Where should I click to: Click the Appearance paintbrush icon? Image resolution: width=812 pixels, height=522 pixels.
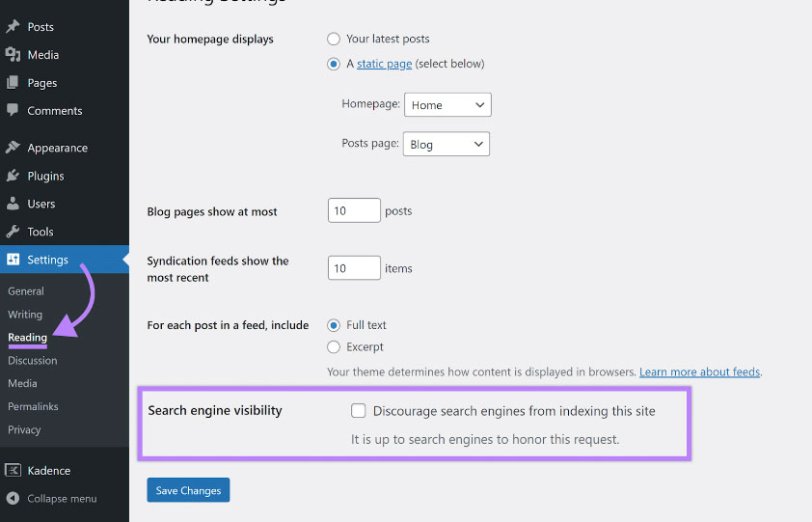tap(13, 148)
